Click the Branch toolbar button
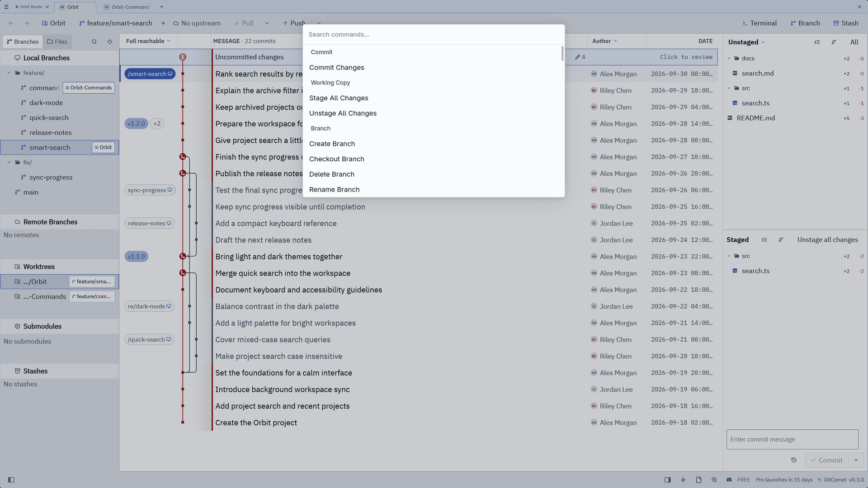Image resolution: width=868 pixels, height=488 pixels. pyautogui.click(x=805, y=23)
